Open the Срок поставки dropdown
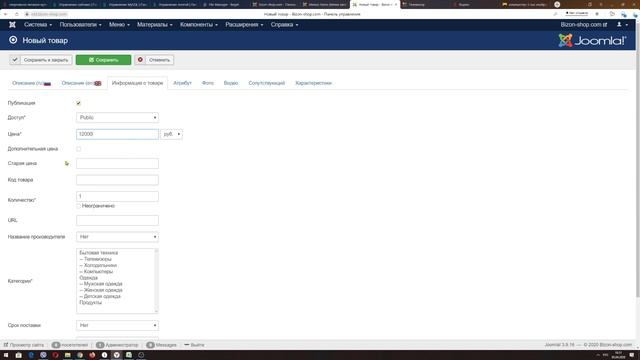 point(117,325)
